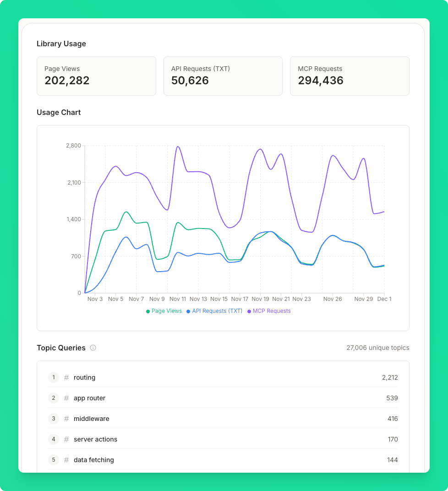
Task: Click the 27,006 unique topics link
Action: coord(378,348)
